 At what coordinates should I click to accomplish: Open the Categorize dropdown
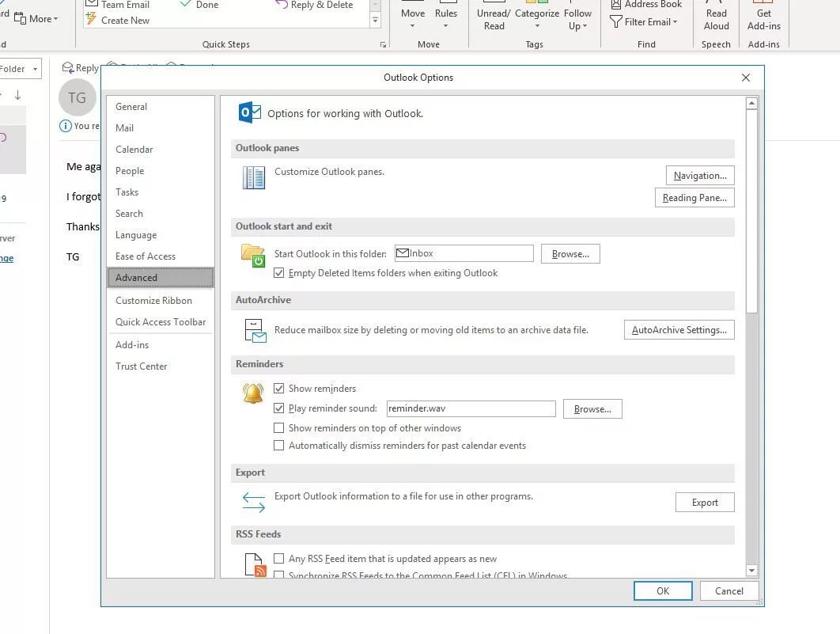pos(537,26)
